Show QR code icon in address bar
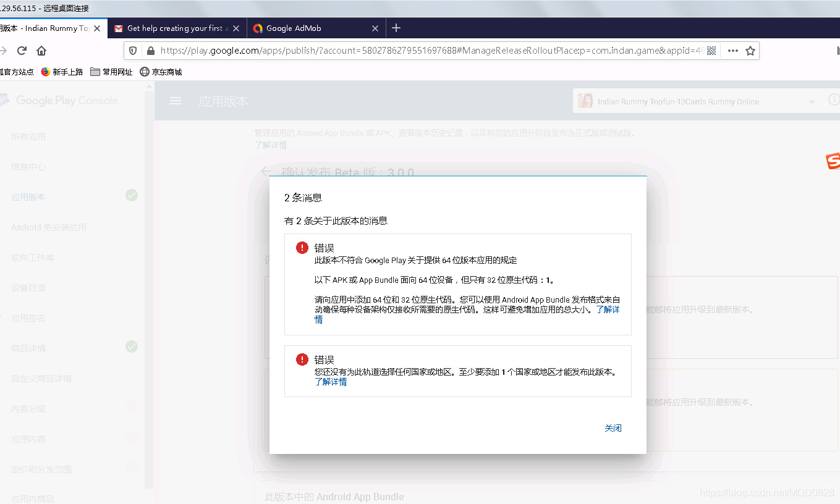 coord(711,51)
